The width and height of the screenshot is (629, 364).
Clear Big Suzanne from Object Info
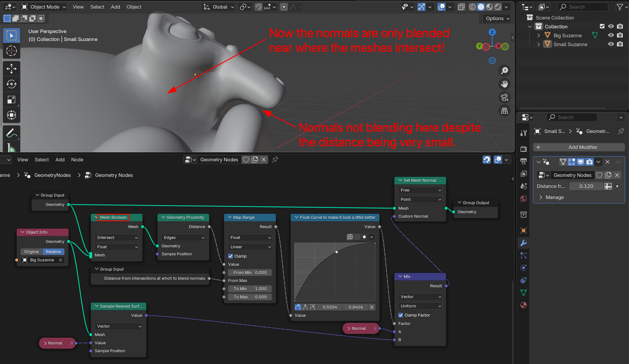(x=60, y=260)
